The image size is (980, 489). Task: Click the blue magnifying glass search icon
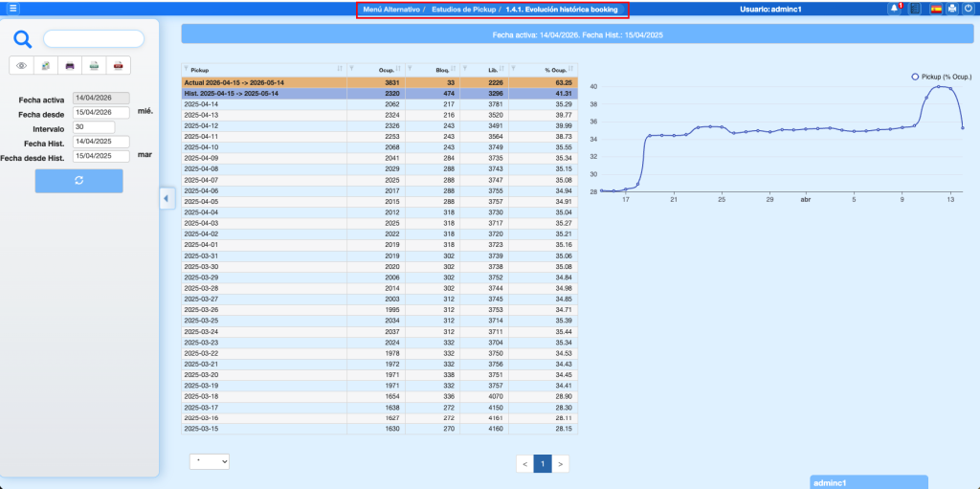23,39
